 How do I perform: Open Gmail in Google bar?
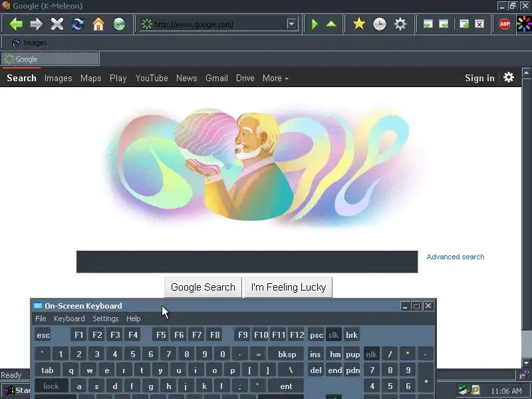tap(217, 78)
